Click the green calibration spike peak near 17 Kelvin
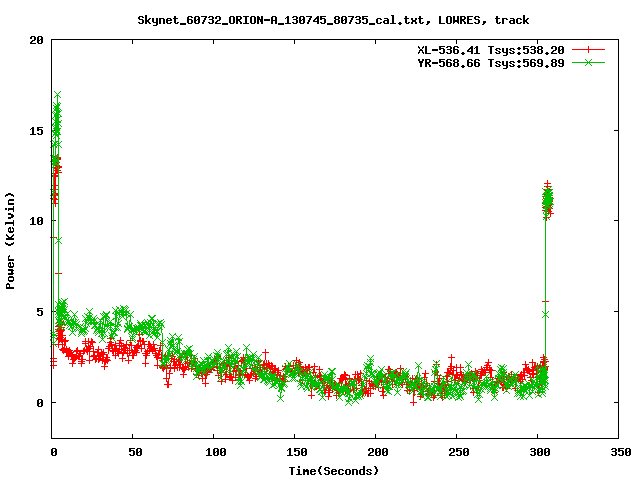640x480 pixels. (x=58, y=95)
